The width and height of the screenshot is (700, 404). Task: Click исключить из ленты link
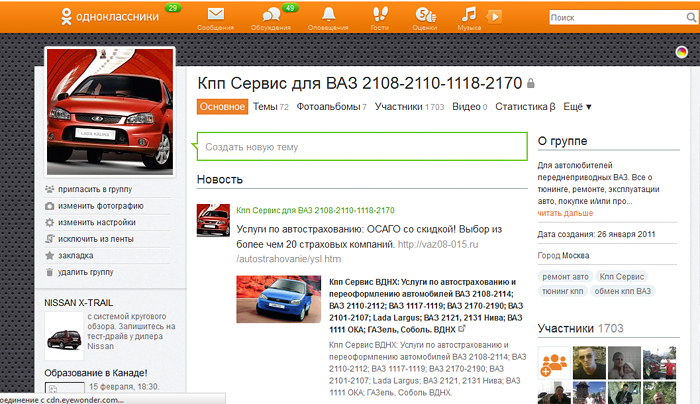[96, 239]
